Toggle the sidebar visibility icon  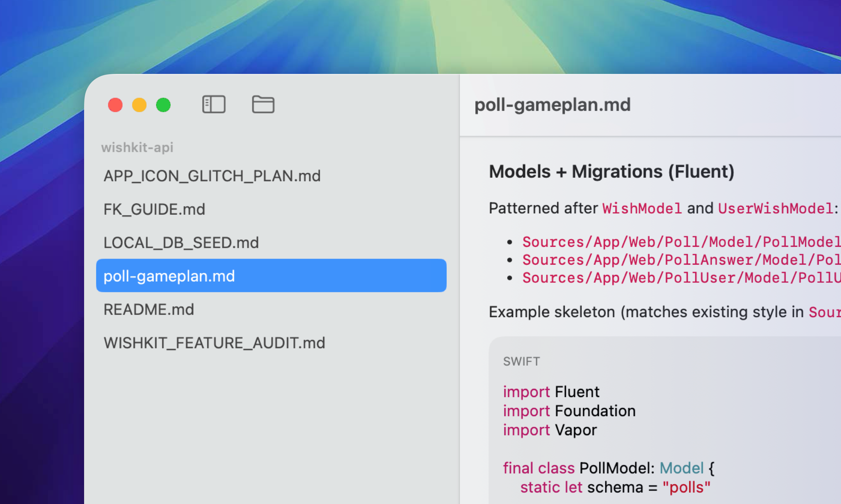click(x=214, y=104)
